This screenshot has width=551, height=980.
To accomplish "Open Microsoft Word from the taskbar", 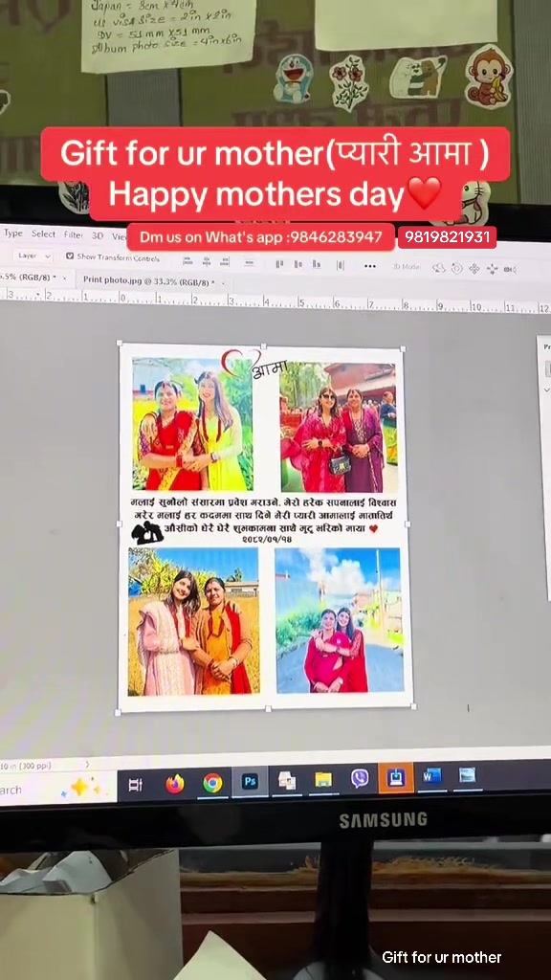I will [x=431, y=777].
